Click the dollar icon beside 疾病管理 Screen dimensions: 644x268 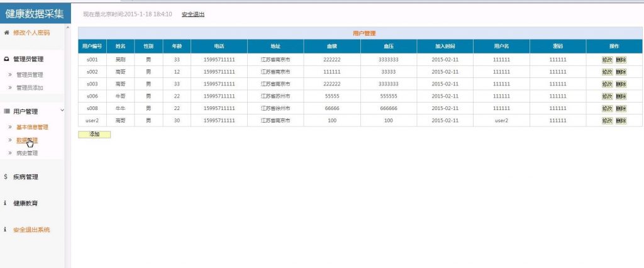[5, 177]
